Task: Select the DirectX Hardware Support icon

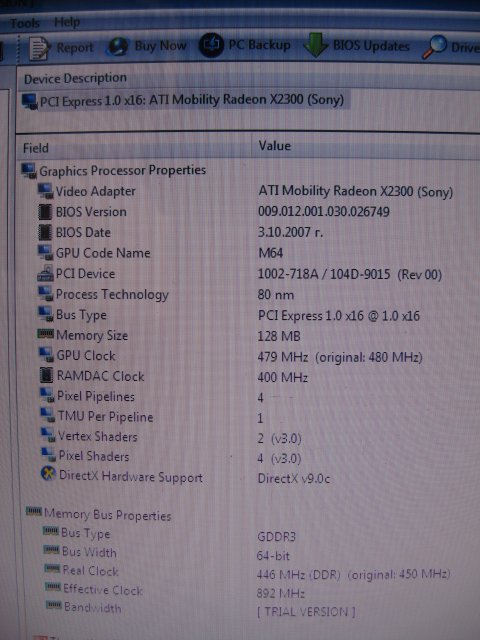Action: (48, 474)
